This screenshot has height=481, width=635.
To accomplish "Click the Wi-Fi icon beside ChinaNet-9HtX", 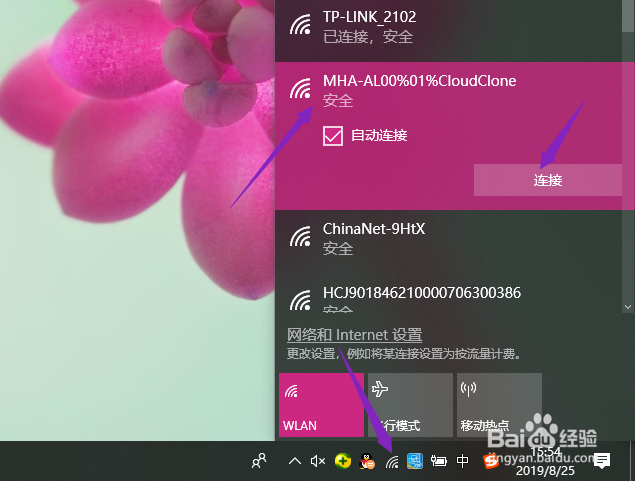I will tap(300, 236).
